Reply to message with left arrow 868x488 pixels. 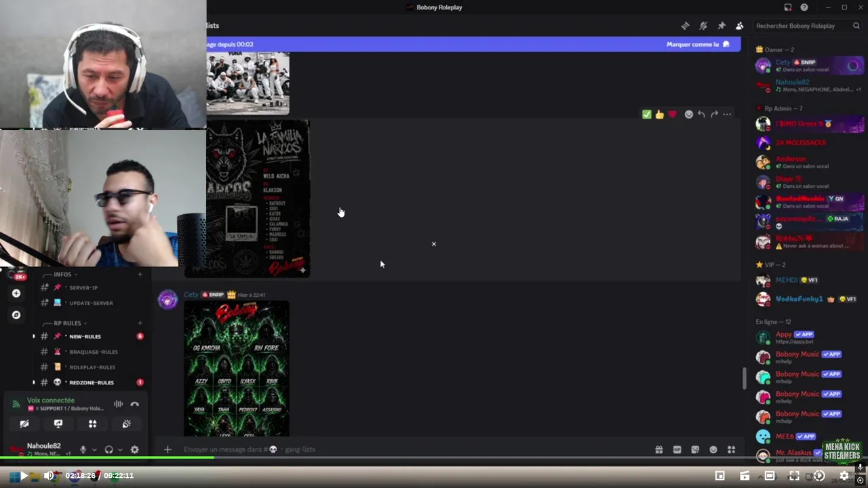tap(701, 115)
